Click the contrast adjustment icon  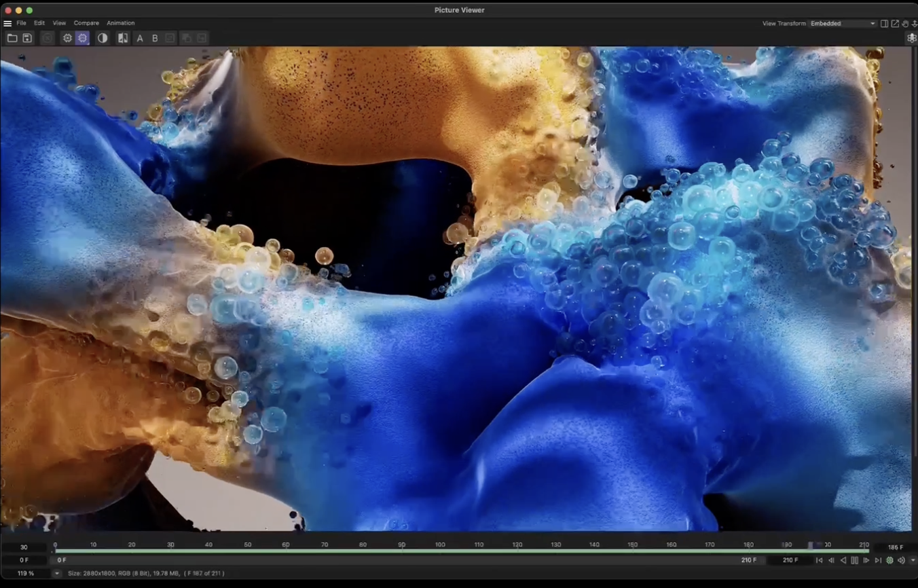[x=103, y=38]
